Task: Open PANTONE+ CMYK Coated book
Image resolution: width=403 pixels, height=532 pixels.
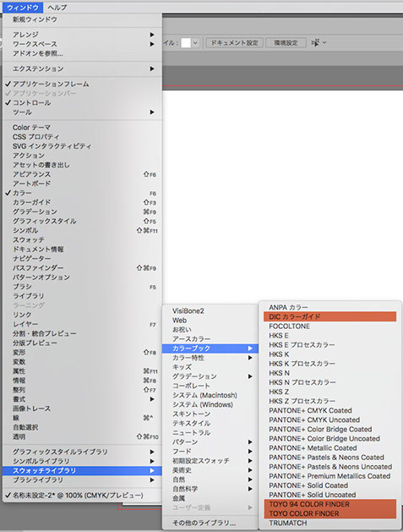Action: [x=329, y=410]
